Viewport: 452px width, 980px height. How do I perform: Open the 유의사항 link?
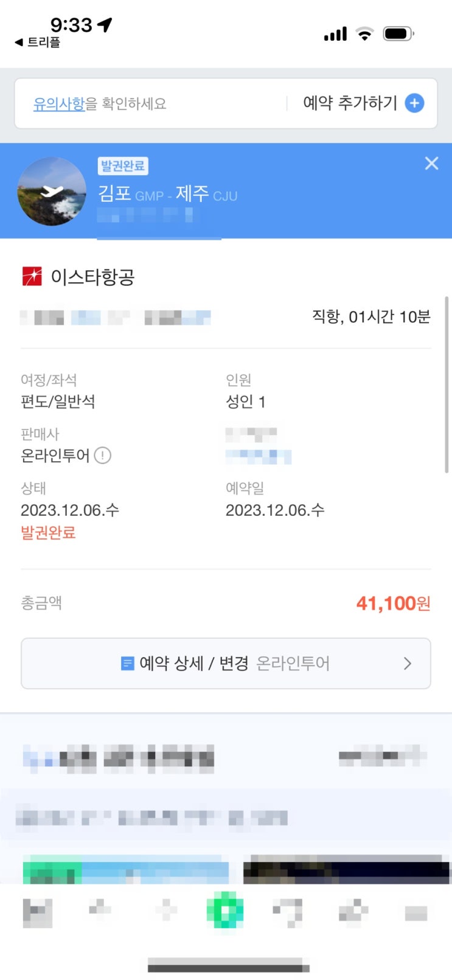click(58, 104)
